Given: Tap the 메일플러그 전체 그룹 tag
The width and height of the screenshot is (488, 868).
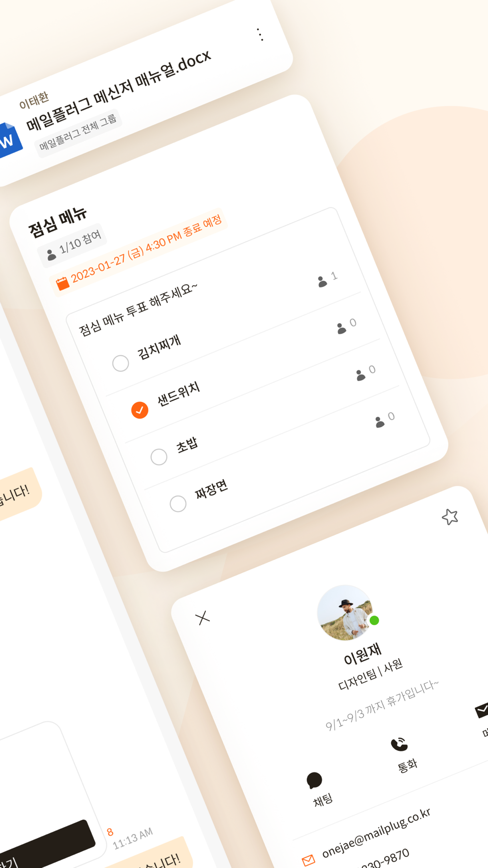Looking at the screenshot, I should click(78, 132).
